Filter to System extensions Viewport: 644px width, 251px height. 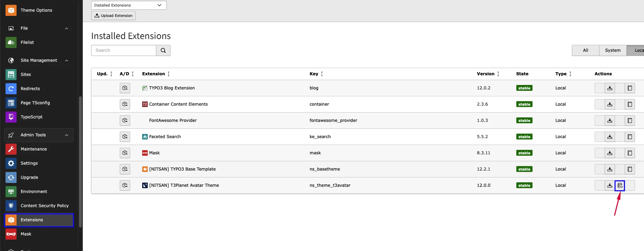[613, 50]
